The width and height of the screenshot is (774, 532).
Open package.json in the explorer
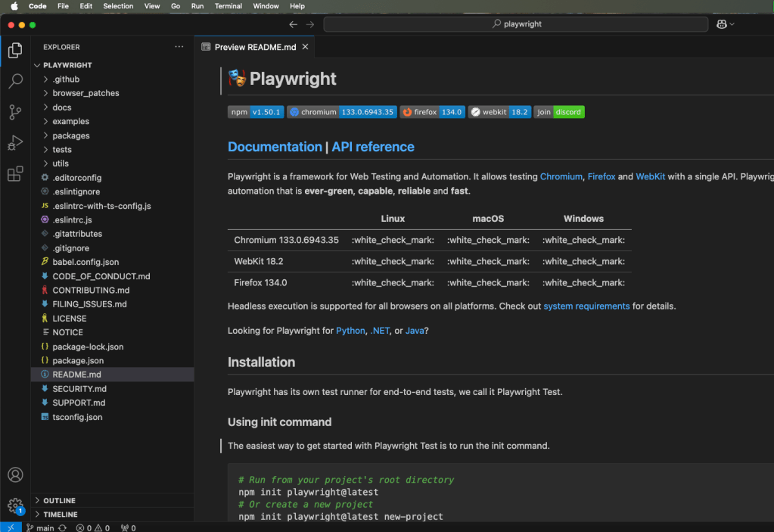click(x=78, y=361)
